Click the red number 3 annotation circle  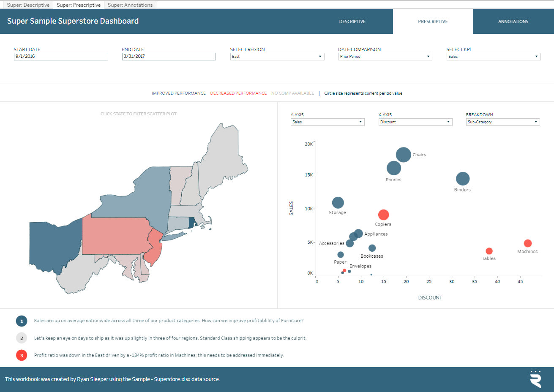22,355
